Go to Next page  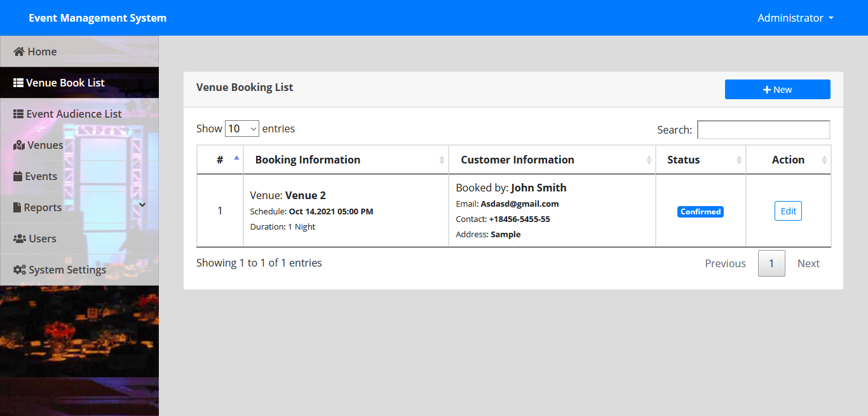808,263
